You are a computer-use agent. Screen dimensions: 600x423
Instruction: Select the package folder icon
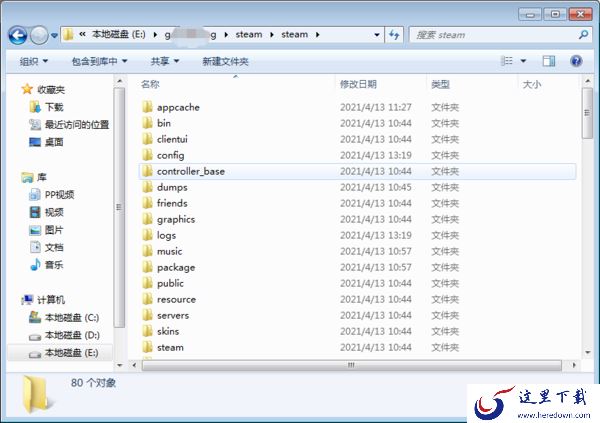(147, 267)
